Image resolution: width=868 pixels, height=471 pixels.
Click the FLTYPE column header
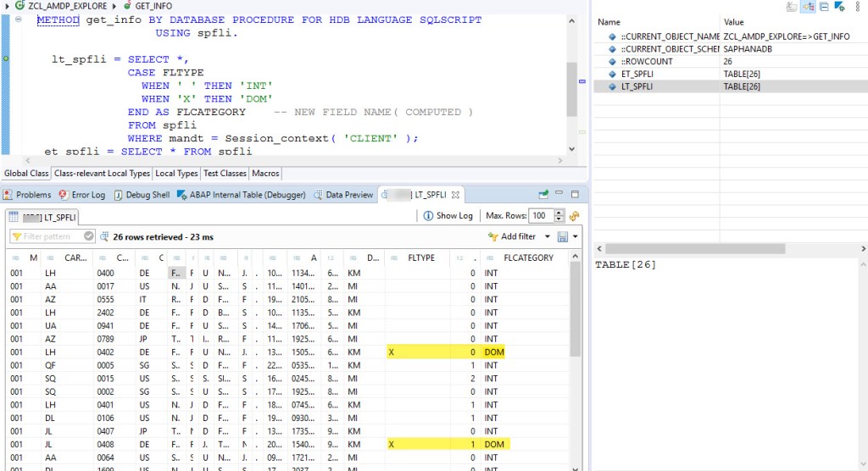click(418, 258)
